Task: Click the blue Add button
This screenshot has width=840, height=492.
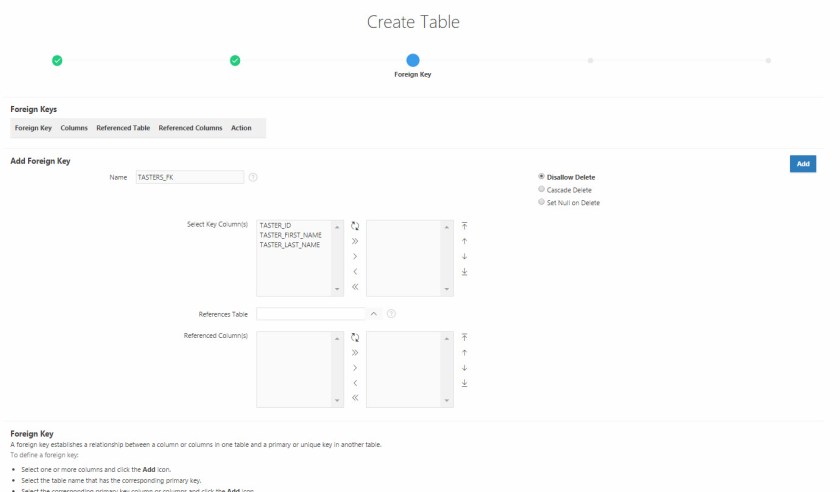Action: pyautogui.click(x=802, y=164)
